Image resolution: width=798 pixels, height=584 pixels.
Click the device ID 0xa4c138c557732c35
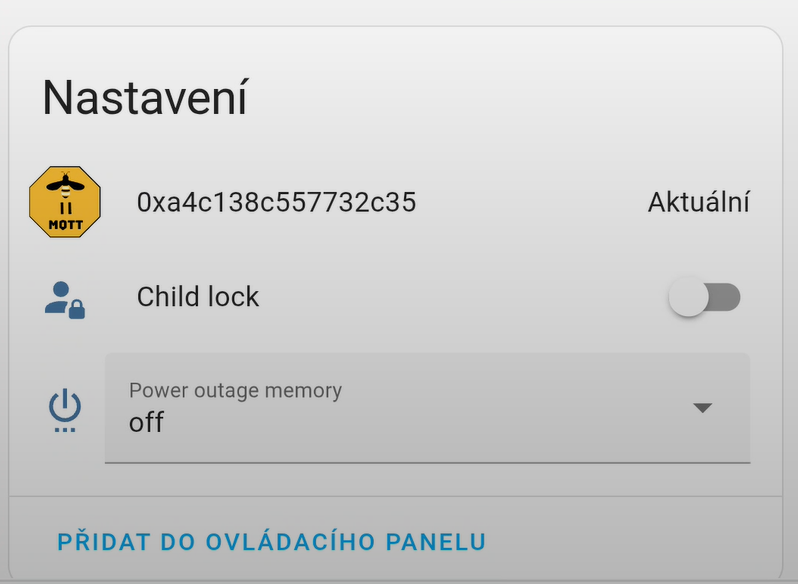pos(276,203)
